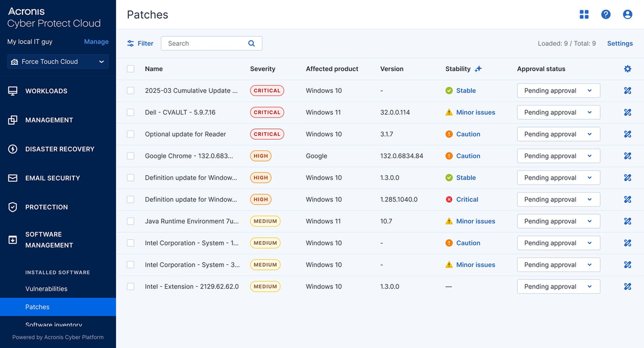Open the Workloads menu section
Screen dimensions: 644x348
(46, 92)
